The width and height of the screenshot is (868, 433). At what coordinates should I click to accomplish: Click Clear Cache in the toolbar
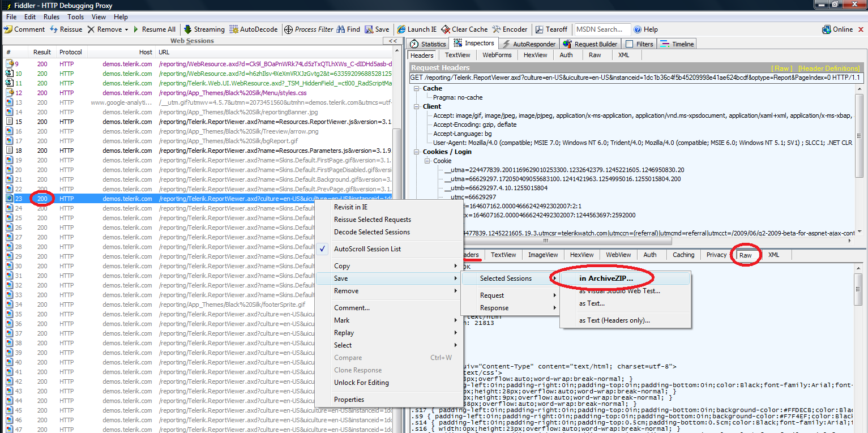pos(464,29)
